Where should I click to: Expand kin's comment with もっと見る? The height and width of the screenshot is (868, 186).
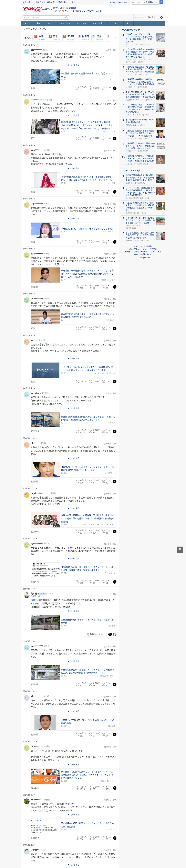[73, 711]
